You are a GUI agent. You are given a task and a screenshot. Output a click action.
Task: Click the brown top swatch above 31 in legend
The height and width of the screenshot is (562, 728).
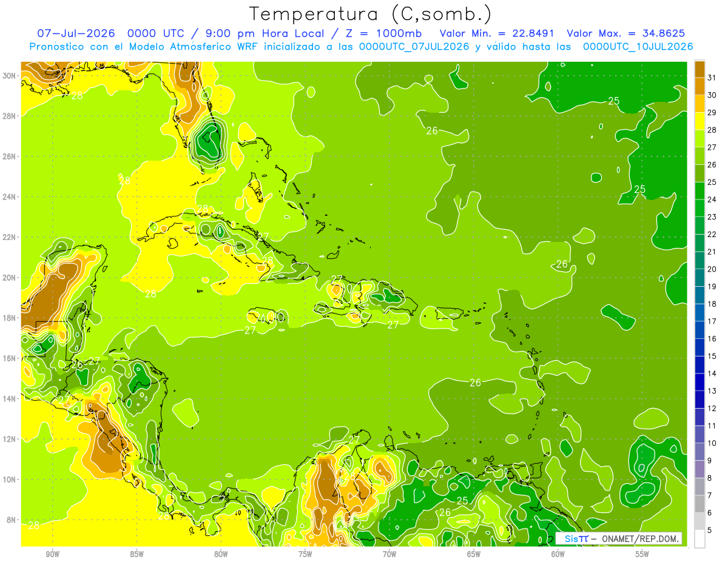(699, 70)
